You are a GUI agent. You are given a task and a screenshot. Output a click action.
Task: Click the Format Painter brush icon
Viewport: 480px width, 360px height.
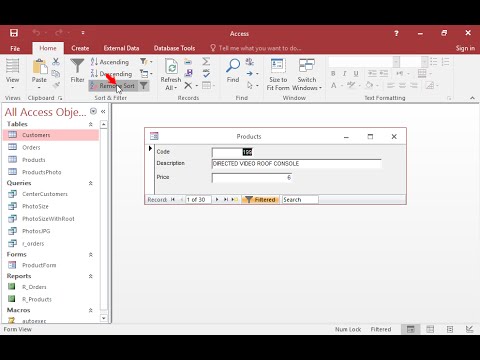click(x=56, y=85)
